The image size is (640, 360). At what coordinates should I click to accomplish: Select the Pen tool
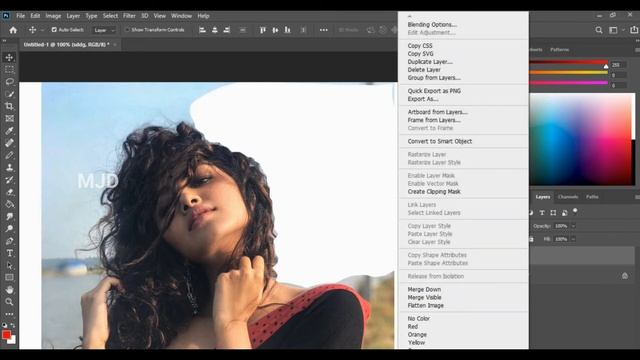pyautogui.click(x=9, y=241)
